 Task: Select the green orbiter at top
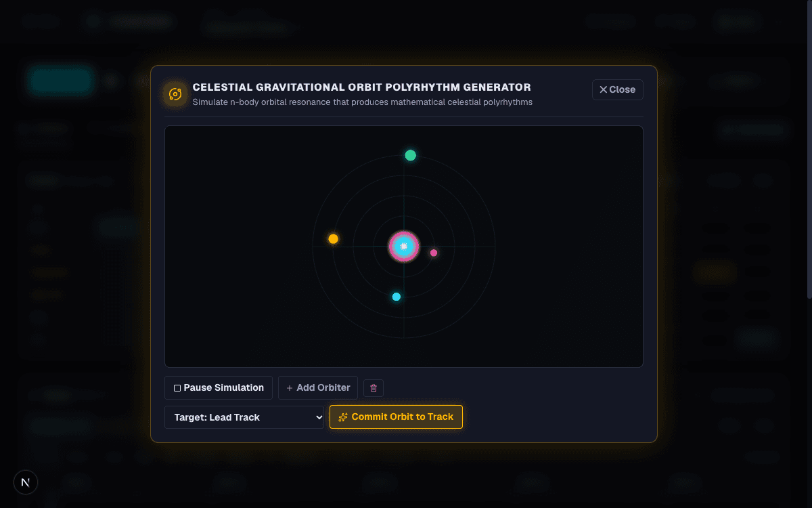410,155
